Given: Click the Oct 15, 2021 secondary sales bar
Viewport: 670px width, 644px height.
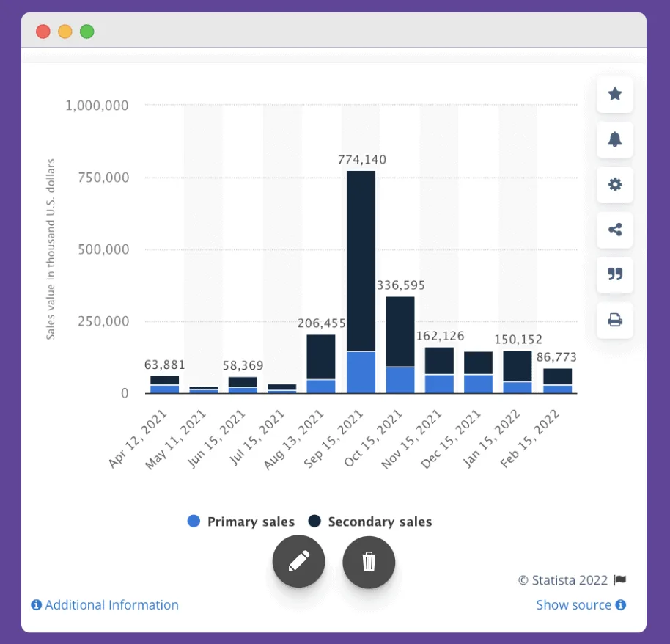Looking at the screenshot, I should [x=400, y=332].
